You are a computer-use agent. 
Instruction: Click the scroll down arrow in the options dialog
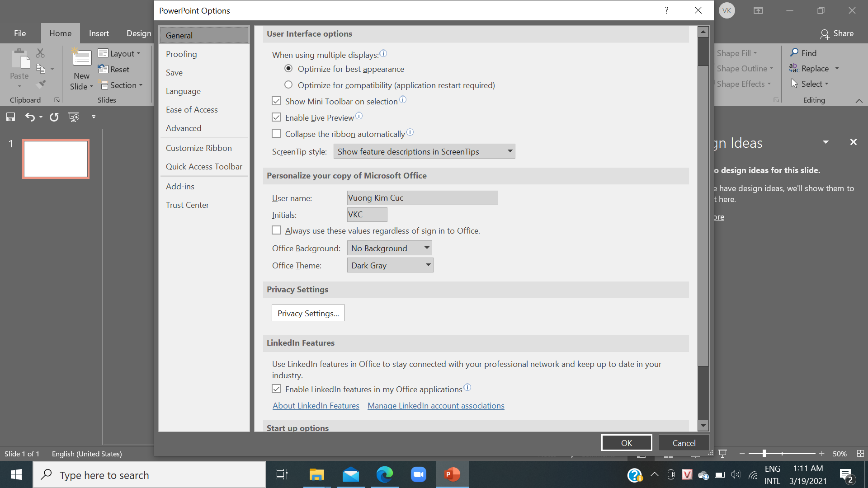[x=703, y=425]
